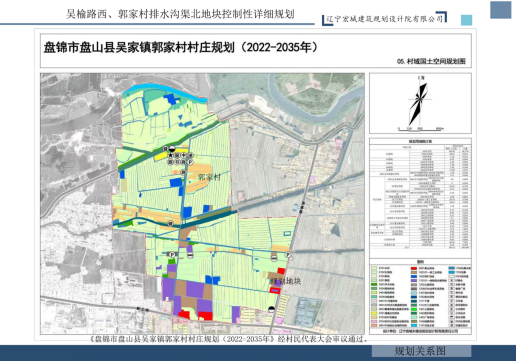Screen dimensions: 517x362
Task: Click the P symbol in the southwest area
Action: (172, 255)
